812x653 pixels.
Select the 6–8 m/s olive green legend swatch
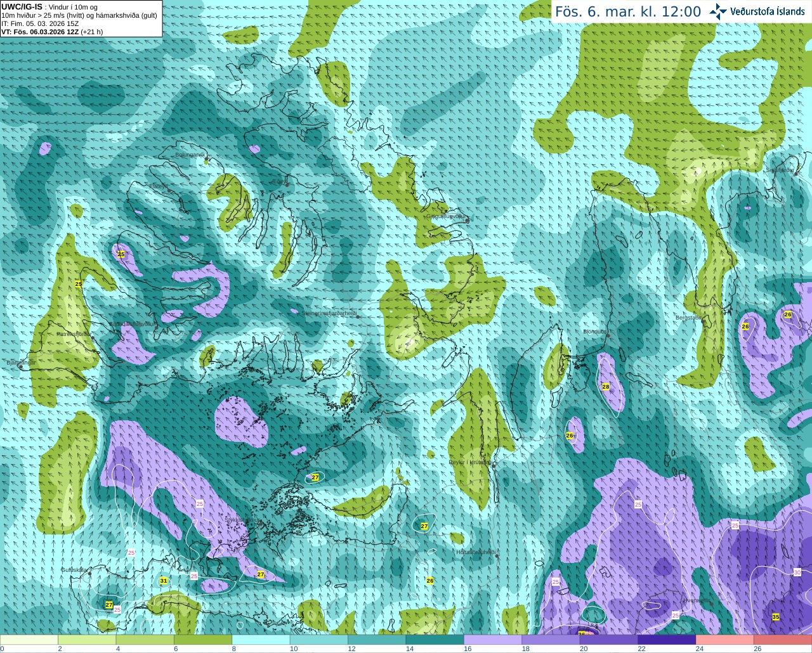point(203,640)
